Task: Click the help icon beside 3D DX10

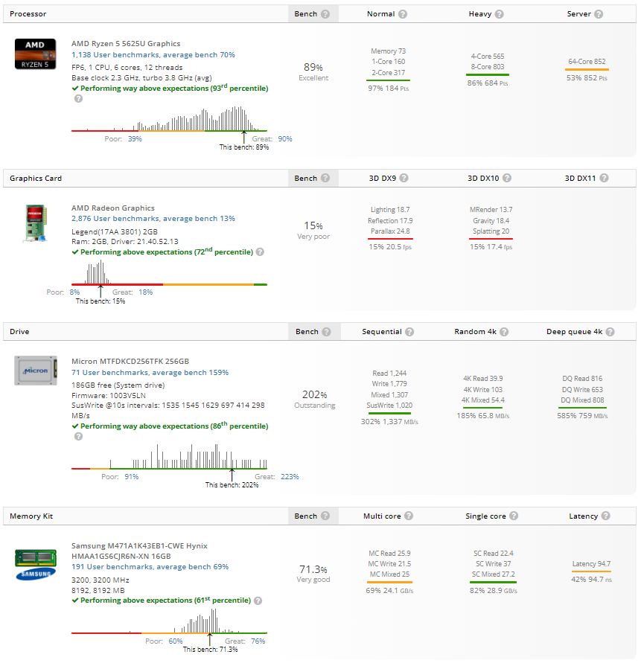Action: tap(507, 178)
